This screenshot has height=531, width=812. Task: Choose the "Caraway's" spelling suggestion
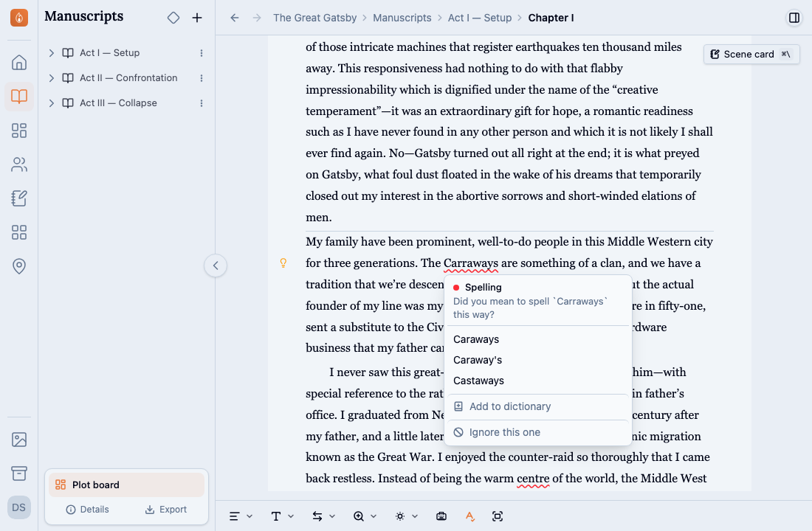(x=537, y=360)
